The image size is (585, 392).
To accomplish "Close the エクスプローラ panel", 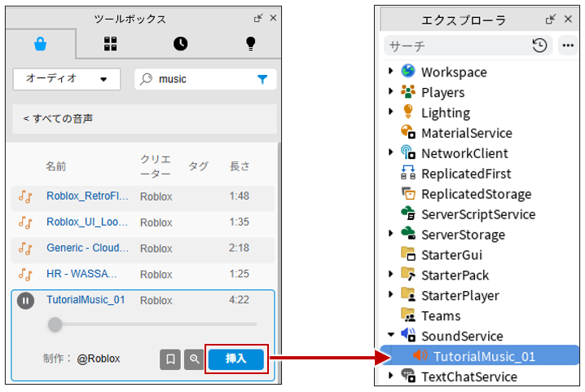I will tap(568, 19).
